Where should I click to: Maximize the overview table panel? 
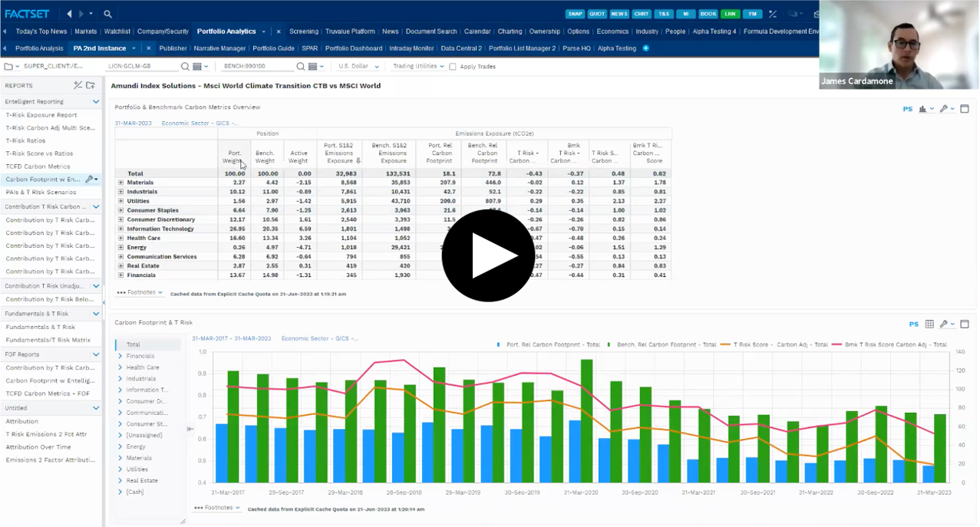(965, 109)
